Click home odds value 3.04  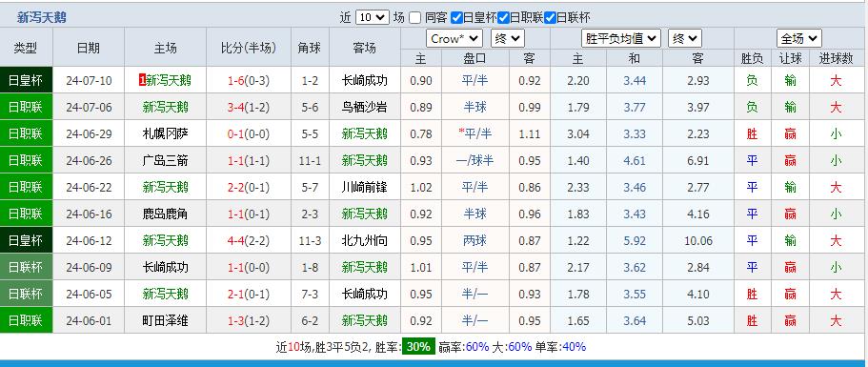point(578,134)
